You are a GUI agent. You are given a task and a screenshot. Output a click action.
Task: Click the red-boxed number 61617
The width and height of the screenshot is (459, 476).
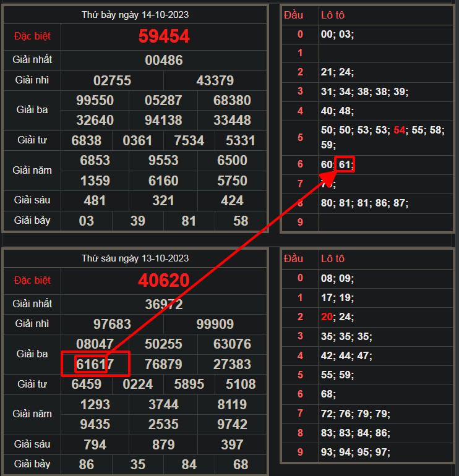point(95,364)
